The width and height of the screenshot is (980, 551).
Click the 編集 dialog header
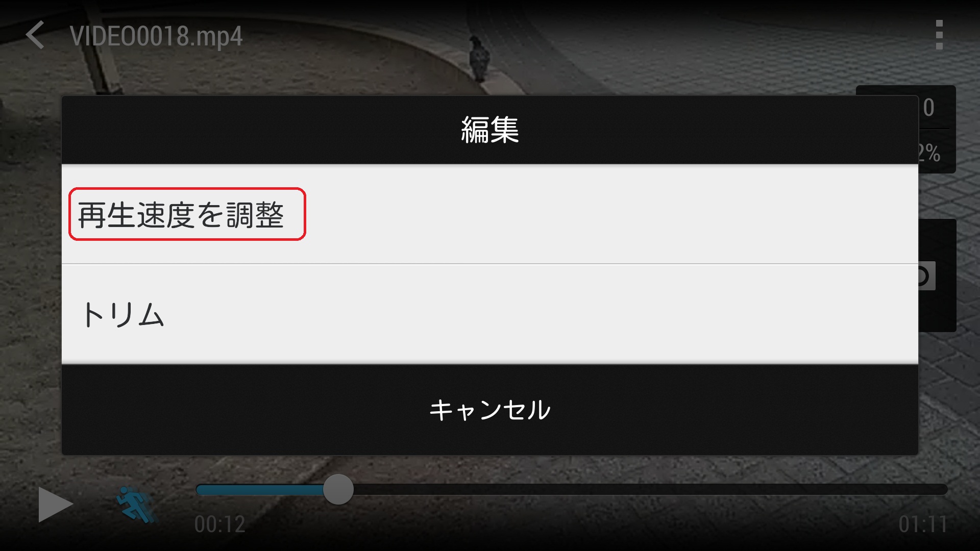pos(490,130)
